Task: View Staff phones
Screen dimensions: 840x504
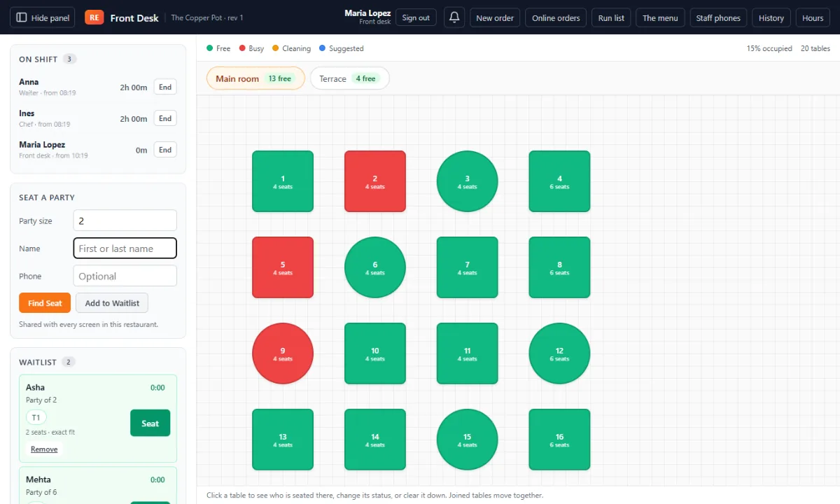Action: [718, 17]
